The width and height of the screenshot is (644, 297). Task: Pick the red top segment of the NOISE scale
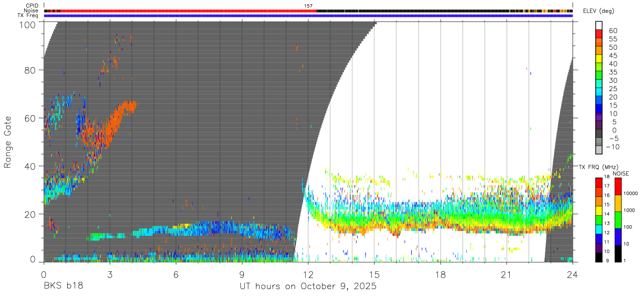pos(618,186)
